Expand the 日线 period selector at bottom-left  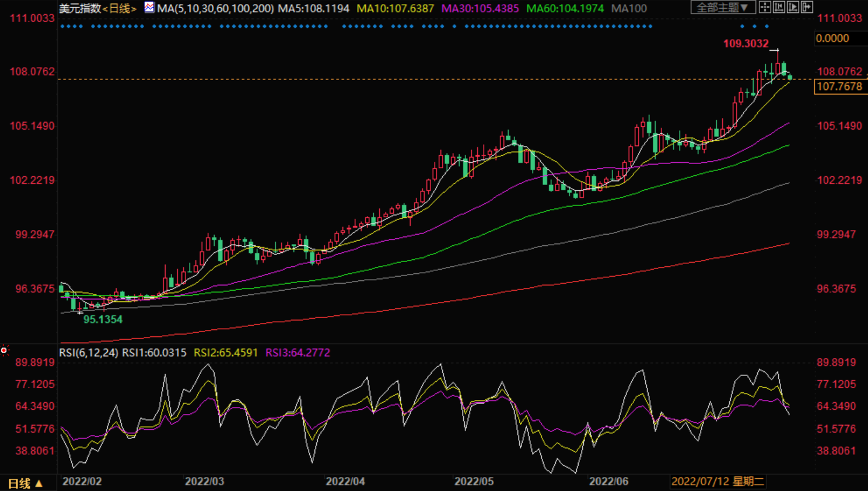[24, 483]
